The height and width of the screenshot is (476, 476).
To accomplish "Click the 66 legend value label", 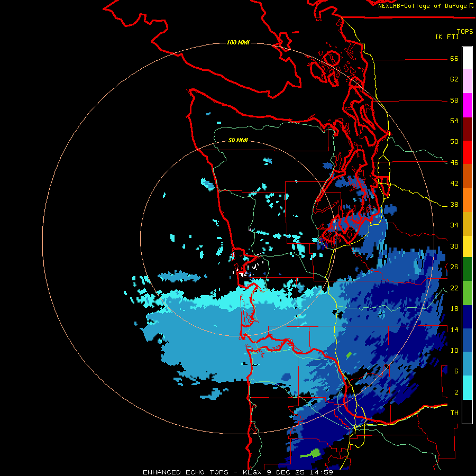I will [454, 59].
